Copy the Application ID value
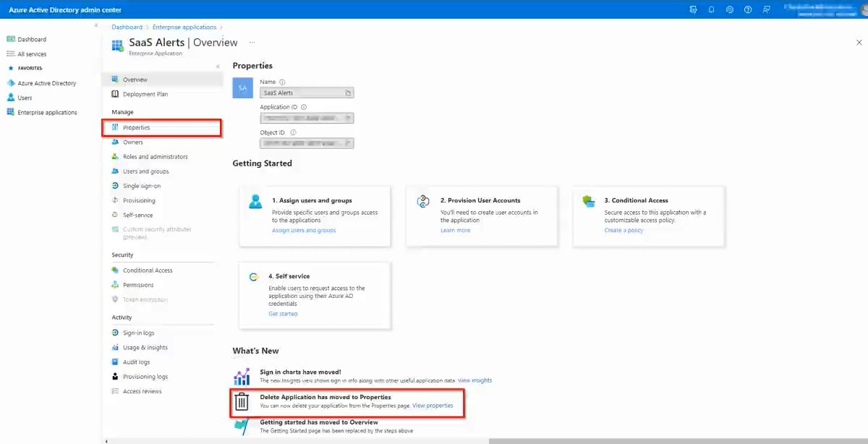 pos(348,118)
